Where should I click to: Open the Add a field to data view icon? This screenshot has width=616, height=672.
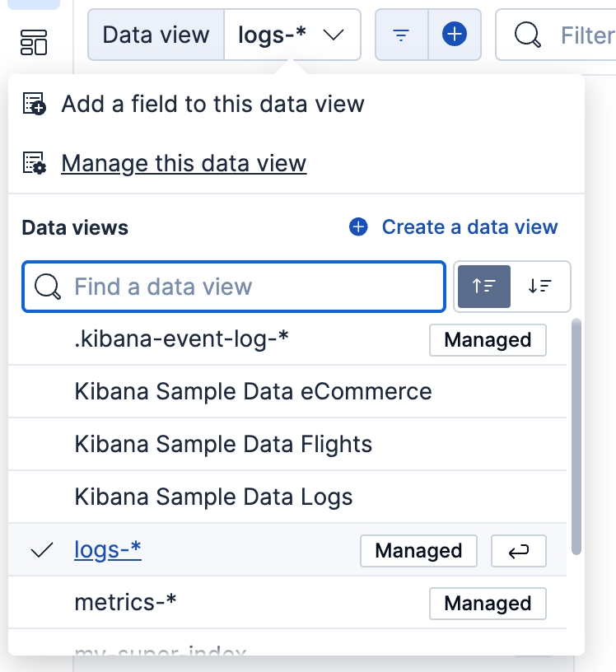point(33,105)
